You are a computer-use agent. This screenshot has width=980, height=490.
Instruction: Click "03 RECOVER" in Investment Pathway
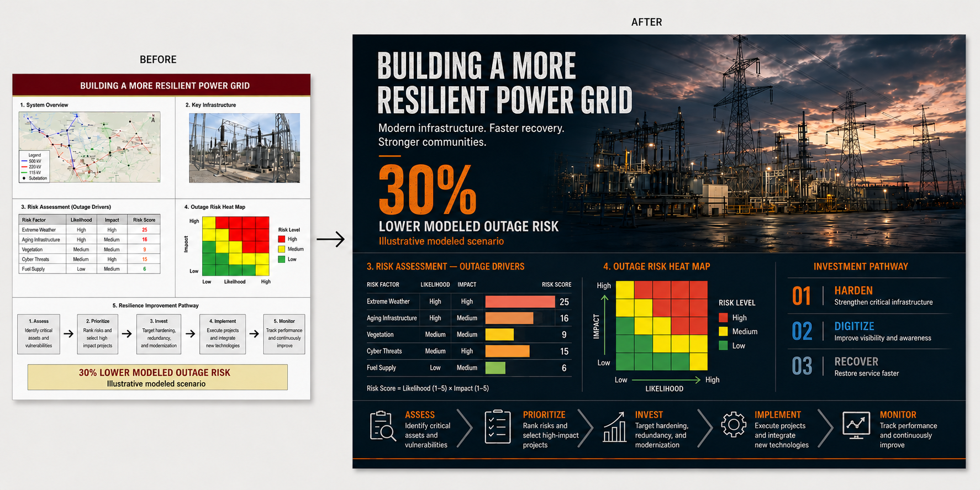click(845, 367)
